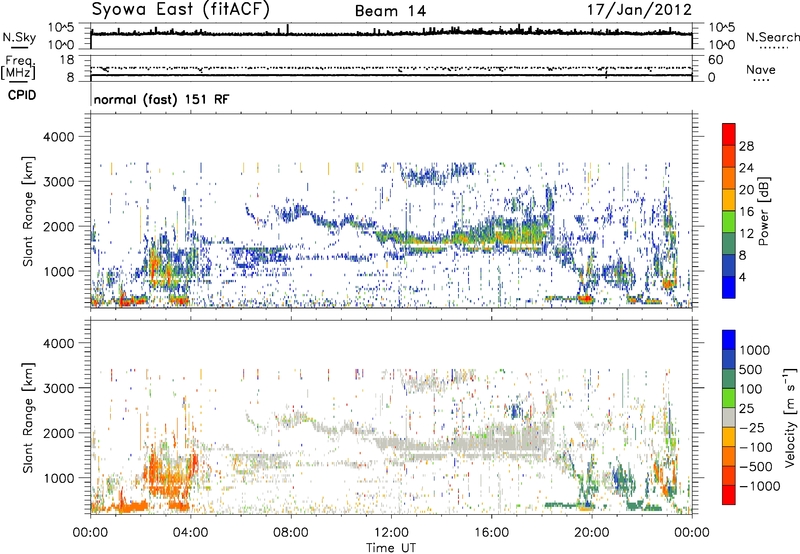Click the 'CPID' row label
The height and width of the screenshot is (554, 800).
click(x=22, y=95)
